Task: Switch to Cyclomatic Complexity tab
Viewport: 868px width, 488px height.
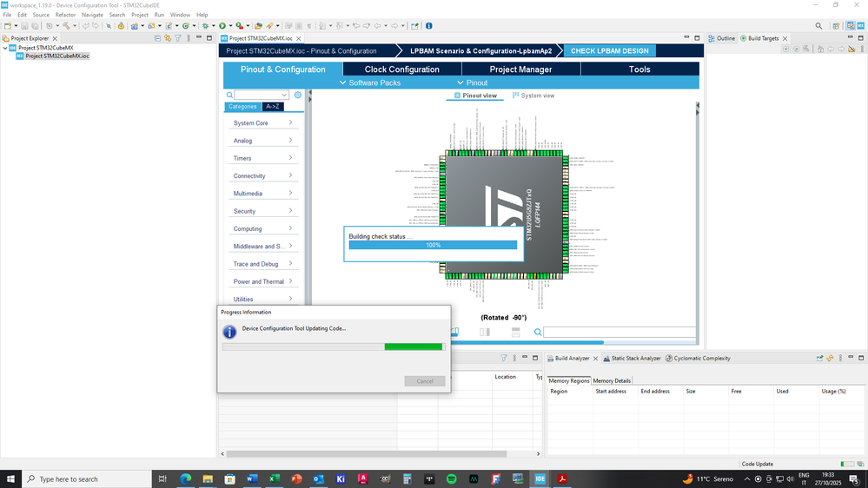Action: pyautogui.click(x=698, y=359)
